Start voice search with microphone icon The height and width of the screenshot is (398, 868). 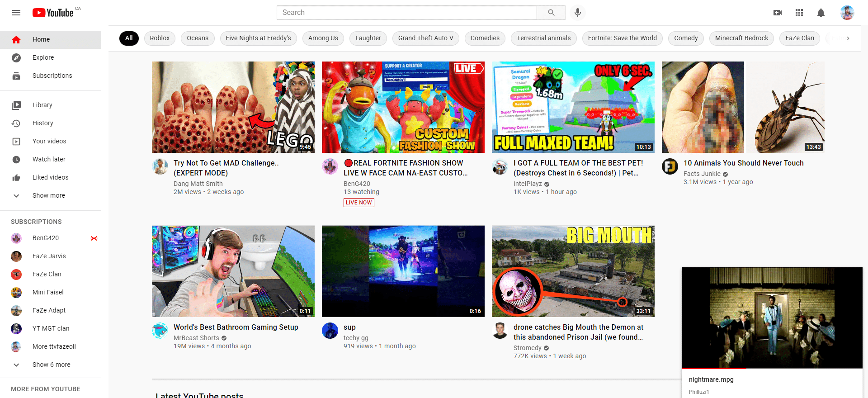578,13
